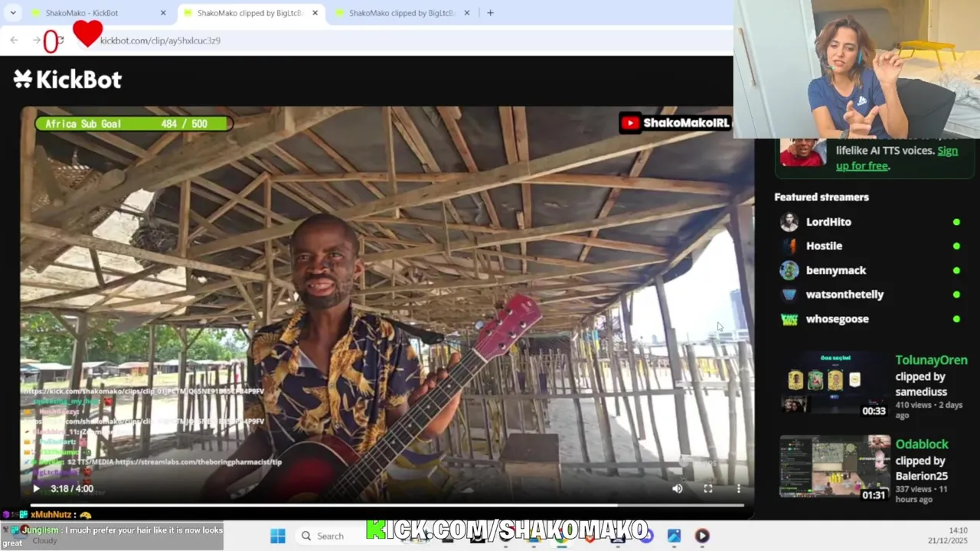Click Hostile's avatar icon

pos(789,246)
